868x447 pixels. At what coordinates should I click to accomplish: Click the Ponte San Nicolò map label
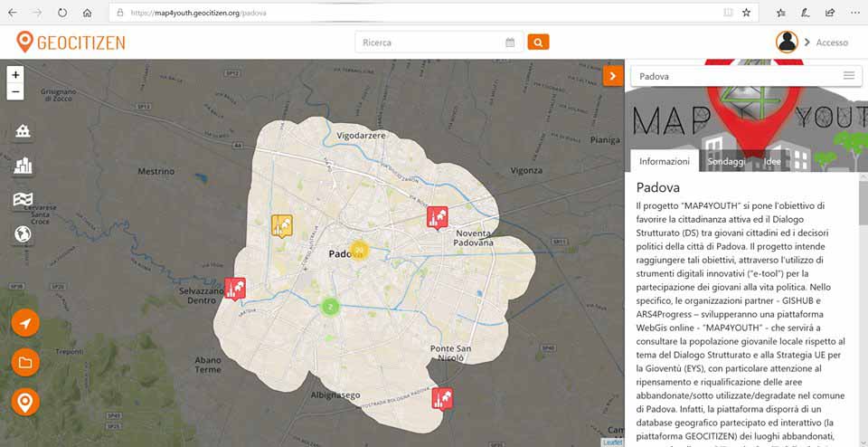(450, 353)
